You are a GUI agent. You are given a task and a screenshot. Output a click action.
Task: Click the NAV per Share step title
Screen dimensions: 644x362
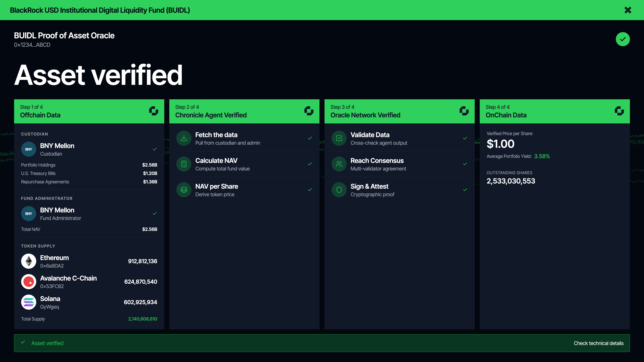point(216,187)
